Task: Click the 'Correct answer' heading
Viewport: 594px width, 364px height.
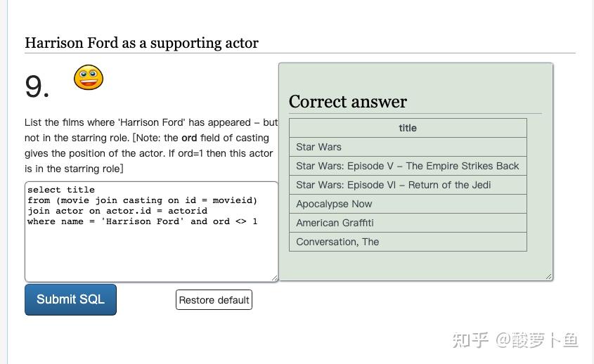Action: coord(348,102)
